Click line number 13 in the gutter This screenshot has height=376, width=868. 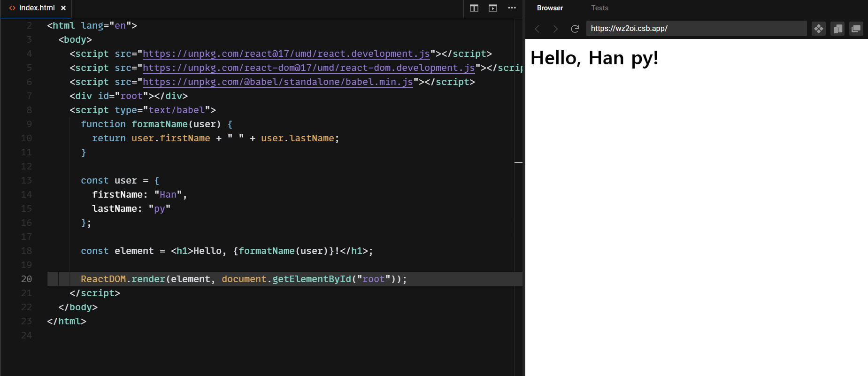[x=26, y=180]
